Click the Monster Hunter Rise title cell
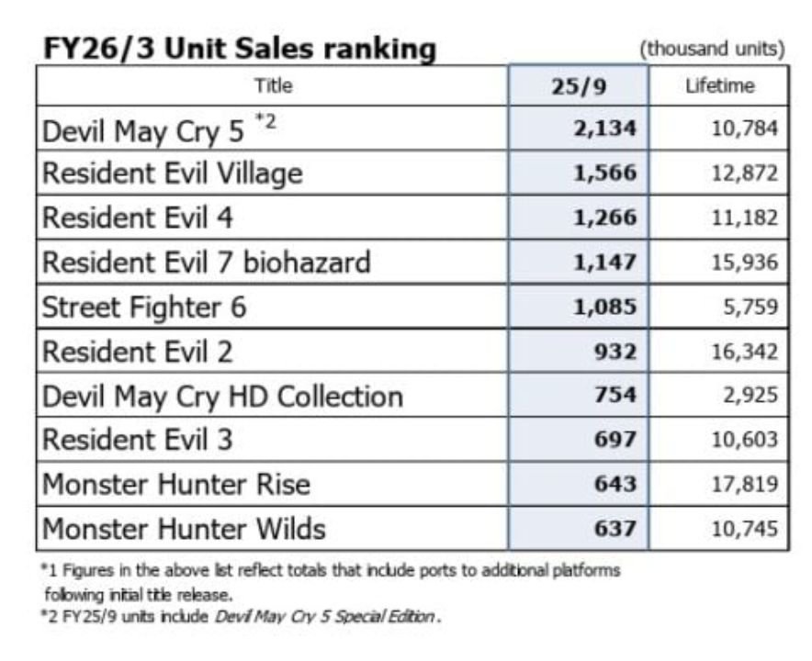Viewport: 812px width, 661px height. pos(177,484)
